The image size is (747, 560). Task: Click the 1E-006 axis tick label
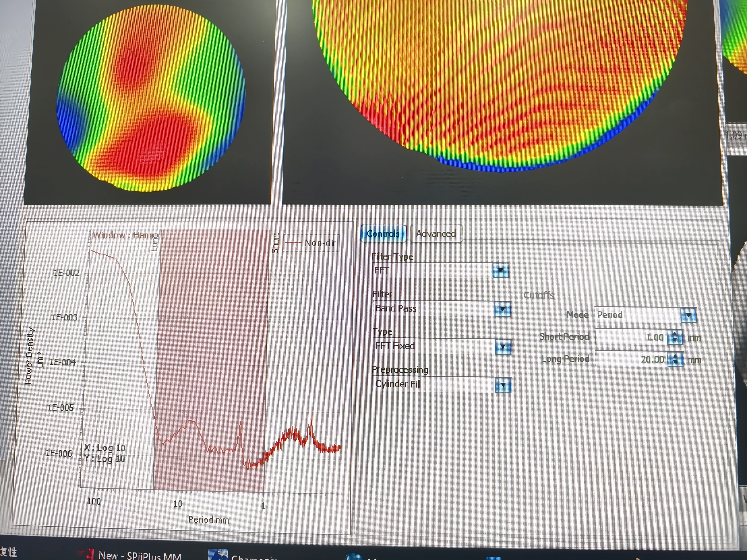click(59, 453)
